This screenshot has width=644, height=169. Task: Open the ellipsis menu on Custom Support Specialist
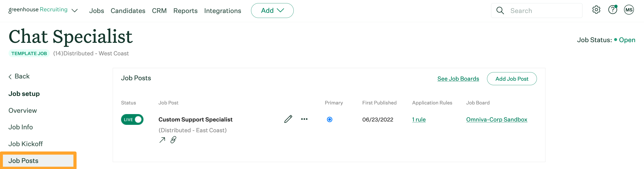click(304, 119)
